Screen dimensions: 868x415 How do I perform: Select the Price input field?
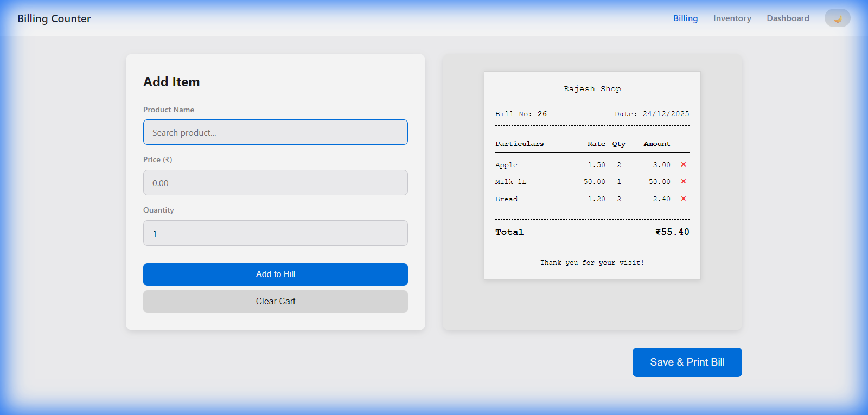click(x=276, y=183)
